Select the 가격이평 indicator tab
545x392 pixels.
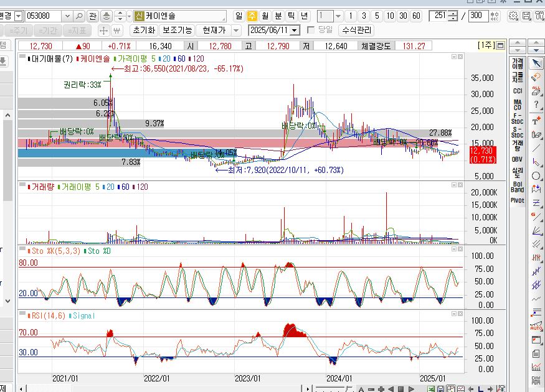pyautogui.click(x=518, y=63)
